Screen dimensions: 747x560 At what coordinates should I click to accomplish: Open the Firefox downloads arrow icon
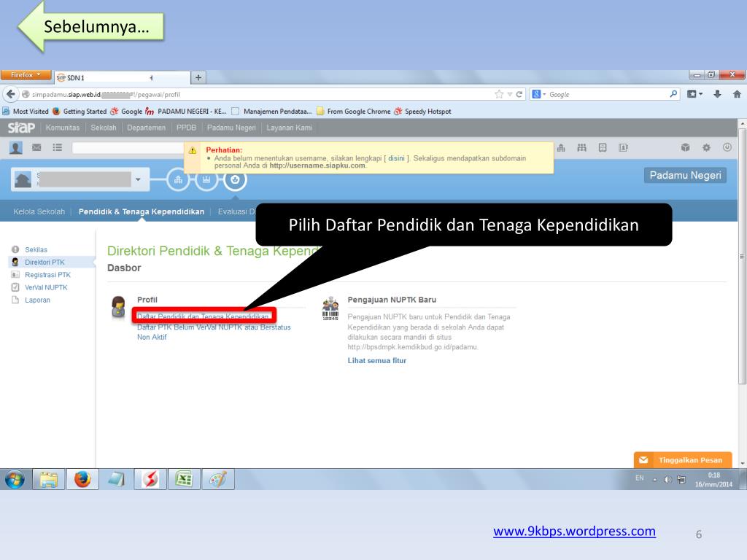(717, 94)
